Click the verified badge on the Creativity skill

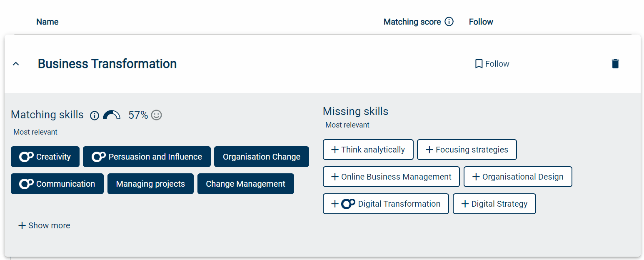(x=26, y=157)
